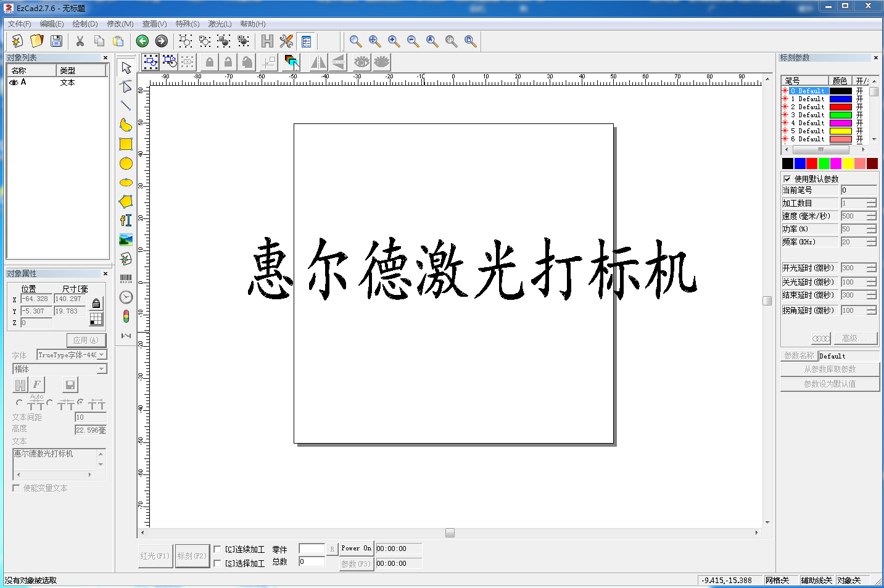Enable the variable text checkbox
884x588 pixels.
coord(16,488)
